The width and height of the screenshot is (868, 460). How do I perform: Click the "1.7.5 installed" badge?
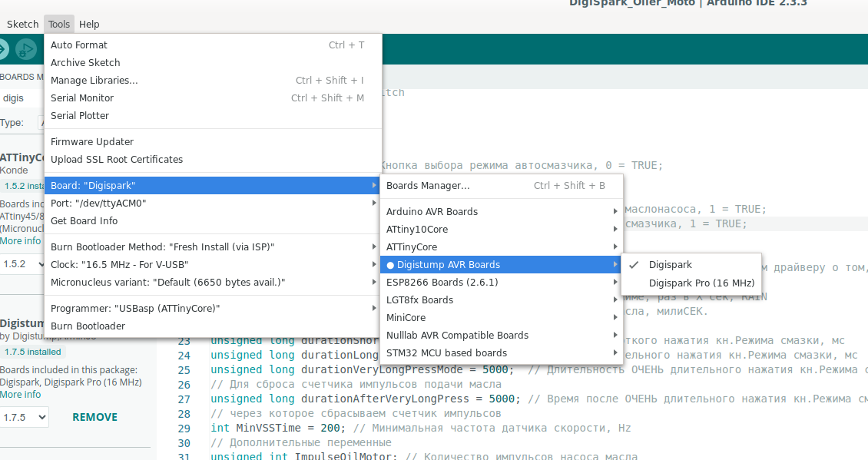[33, 352]
